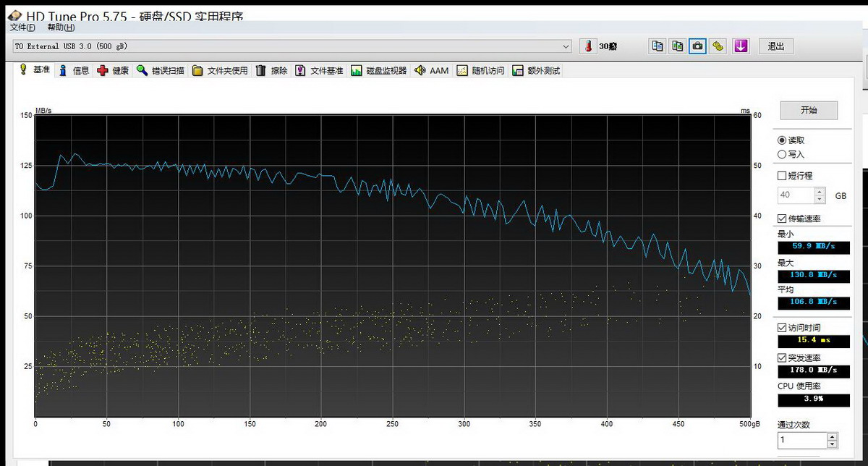Select the 写入 (write) radio button

coord(782,154)
